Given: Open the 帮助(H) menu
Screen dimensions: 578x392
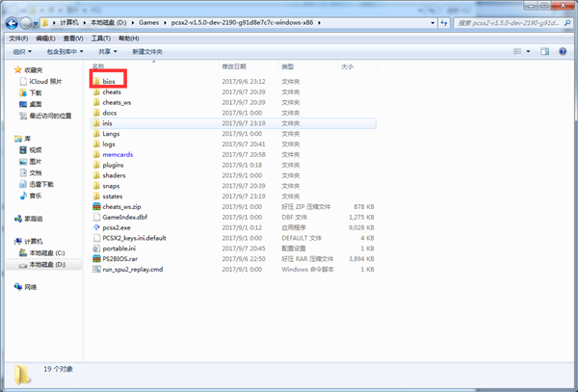Looking at the screenshot, I should 129,39.
